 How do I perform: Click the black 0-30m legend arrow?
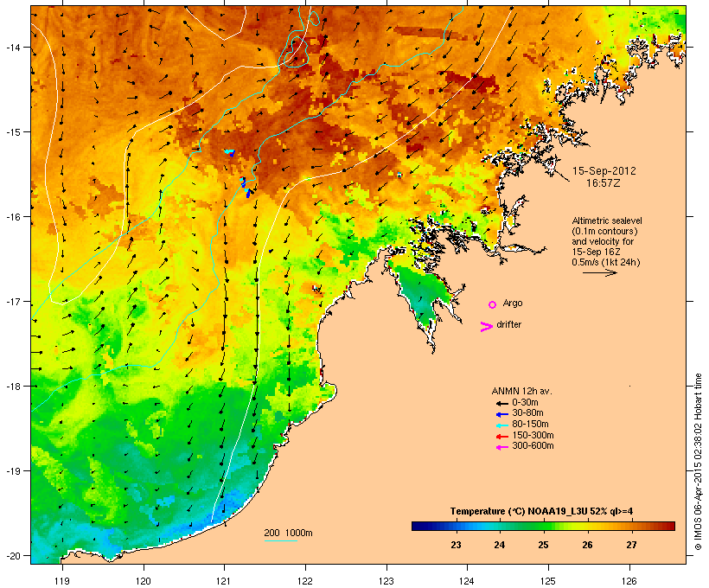pyautogui.click(x=501, y=403)
